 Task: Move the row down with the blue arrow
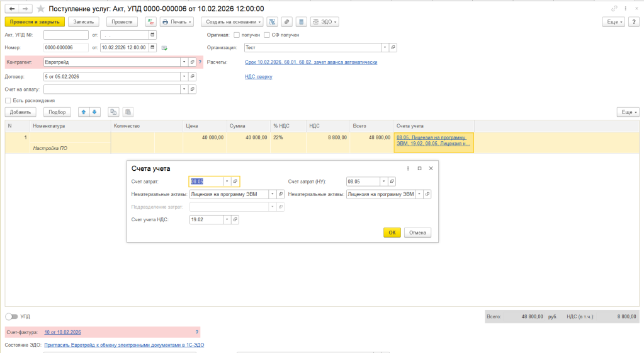click(95, 112)
